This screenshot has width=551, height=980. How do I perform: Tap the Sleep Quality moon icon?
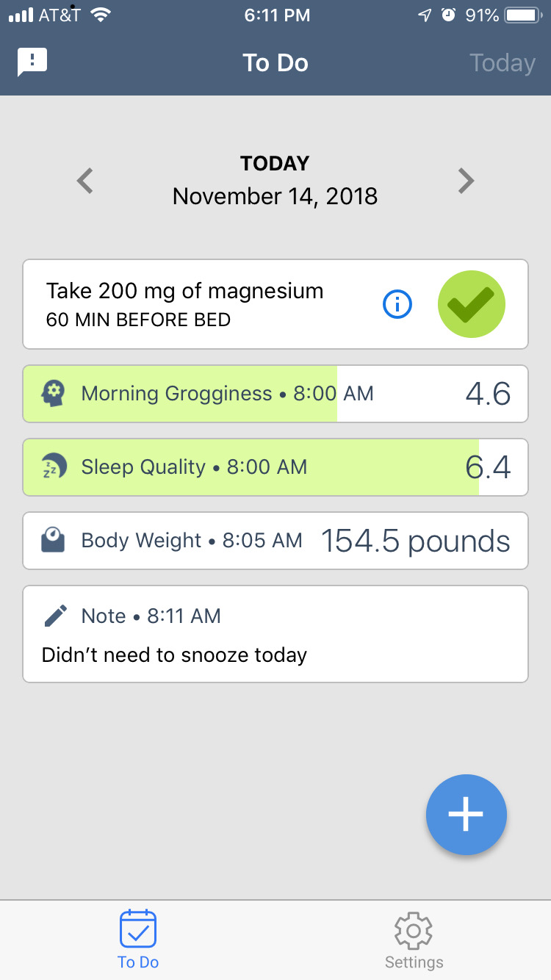(x=54, y=467)
